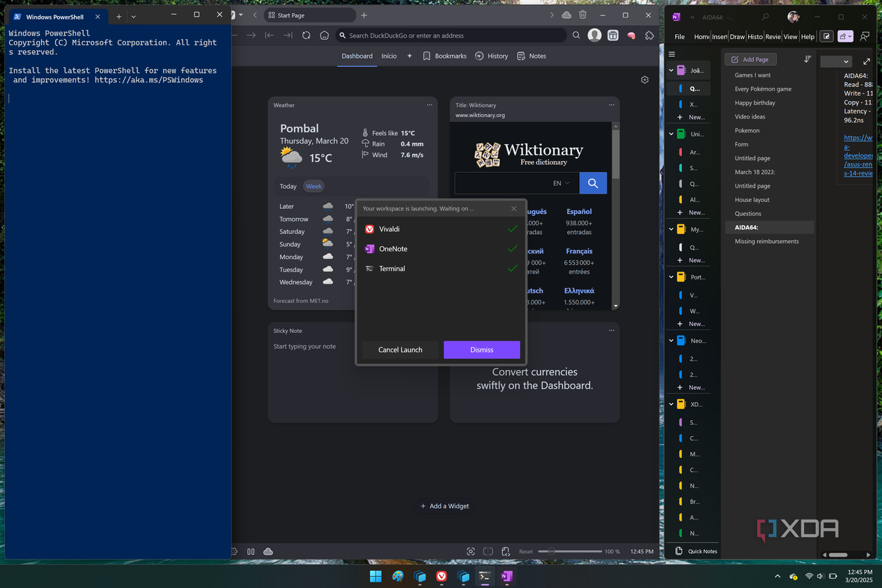Viewport: 882px width, 588px height.
Task: Open Vivaldi synced tabs cloud icon
Action: 566,15
